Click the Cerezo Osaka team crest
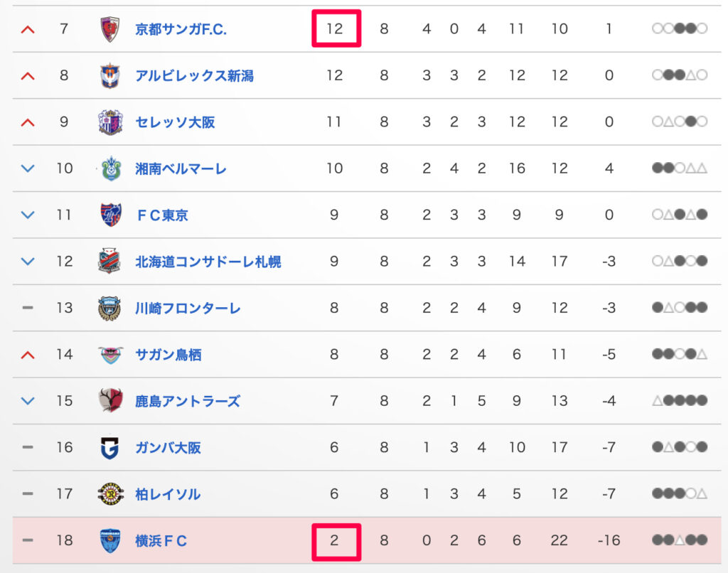This screenshot has height=573, width=728. pyautogui.click(x=109, y=122)
